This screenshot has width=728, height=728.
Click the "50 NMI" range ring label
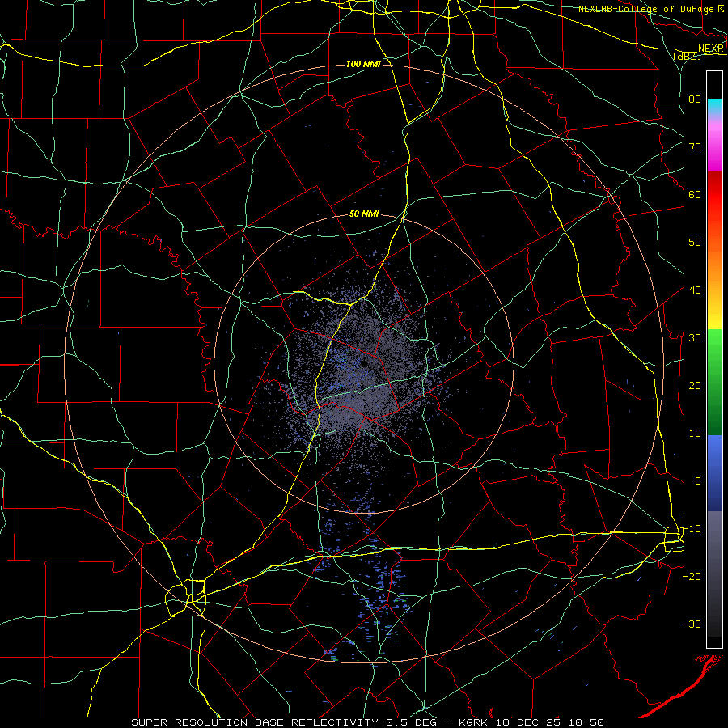pyautogui.click(x=364, y=214)
